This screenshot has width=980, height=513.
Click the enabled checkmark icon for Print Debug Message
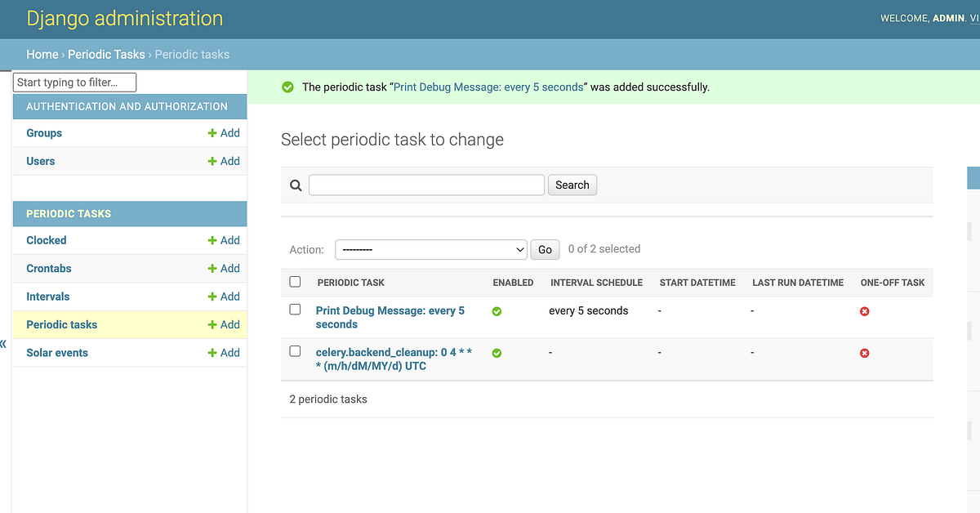point(497,311)
